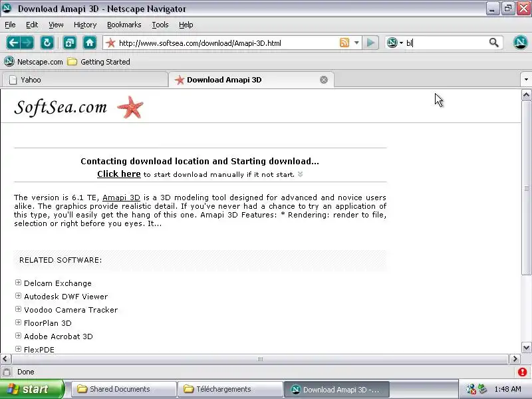The image size is (532, 399).
Task: Click the horizontal scrollbar thumb
Action: tap(260, 358)
